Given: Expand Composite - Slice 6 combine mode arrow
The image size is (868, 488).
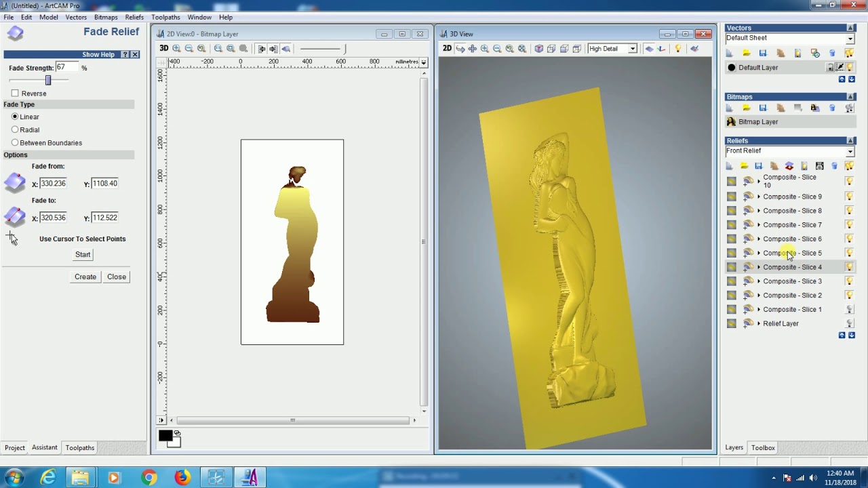Looking at the screenshot, I should coord(759,239).
